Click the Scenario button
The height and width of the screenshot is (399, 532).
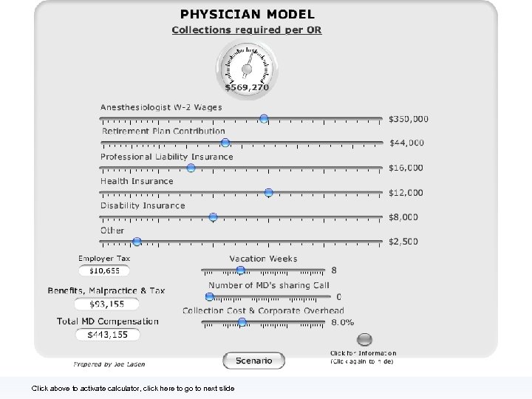pyautogui.click(x=253, y=361)
